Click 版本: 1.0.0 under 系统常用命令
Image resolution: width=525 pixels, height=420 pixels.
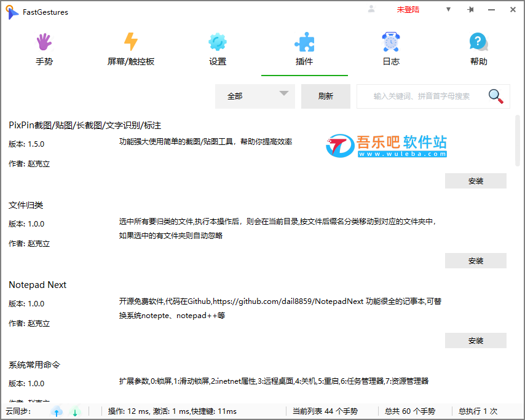pyautogui.click(x=26, y=384)
